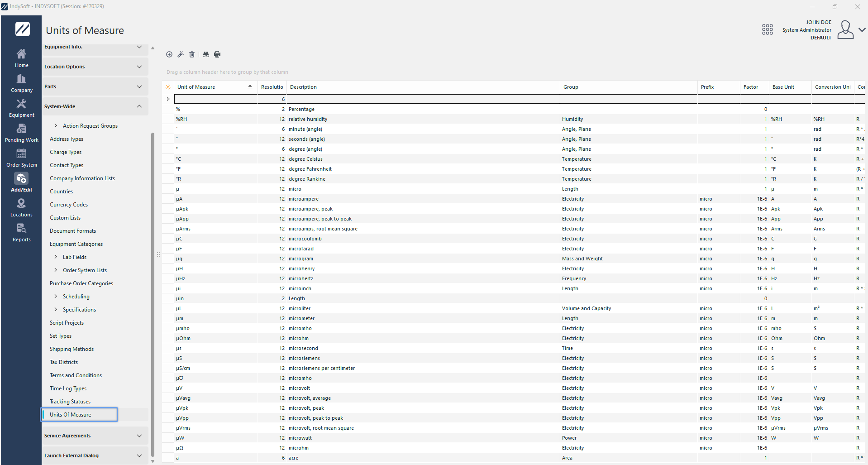
Task: Expand the Service Agreements section
Action: pos(95,436)
